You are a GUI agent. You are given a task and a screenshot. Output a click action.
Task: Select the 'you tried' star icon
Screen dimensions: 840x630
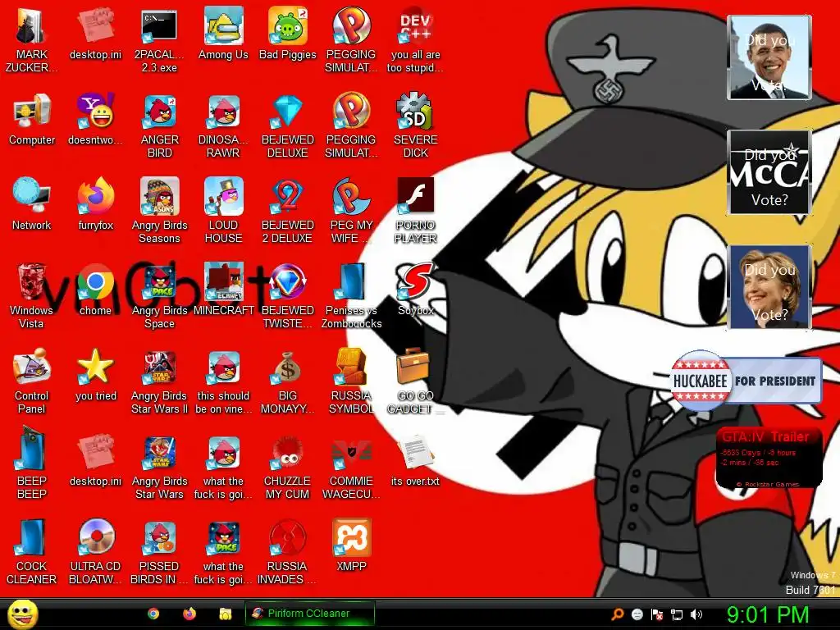[95, 374]
